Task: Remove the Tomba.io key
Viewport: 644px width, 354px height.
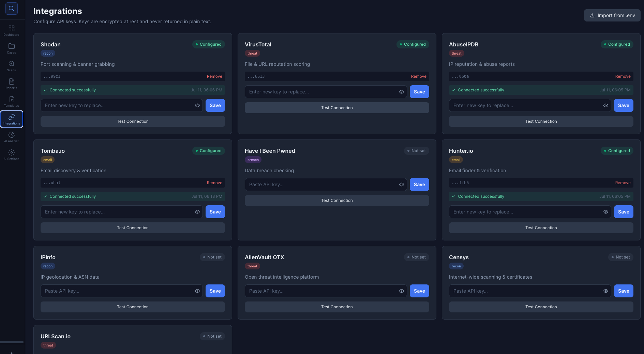Action: 214,183
